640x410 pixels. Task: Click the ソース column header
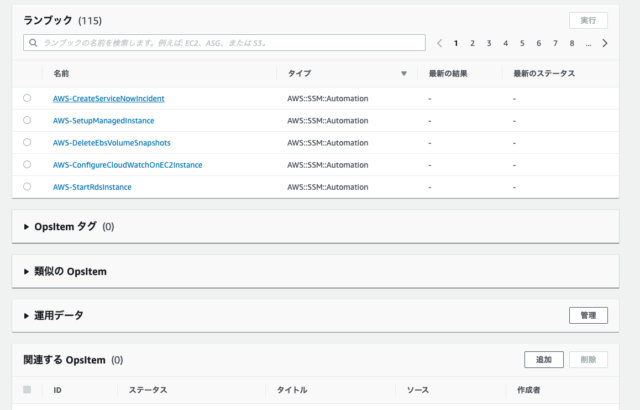tap(418, 390)
